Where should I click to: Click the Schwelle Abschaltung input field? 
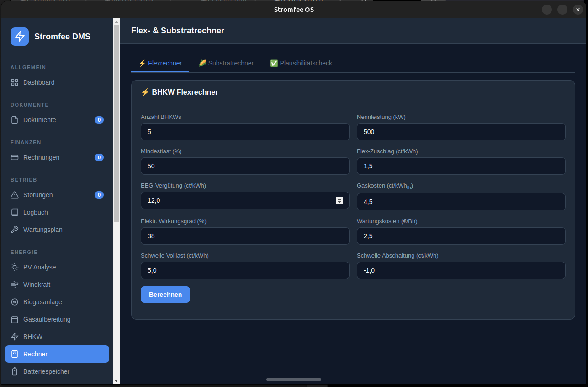pos(461,270)
